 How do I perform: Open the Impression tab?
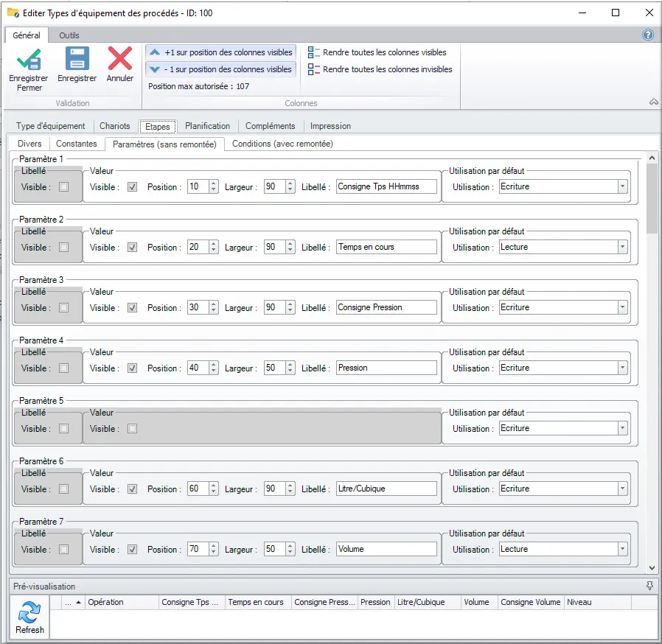(330, 126)
